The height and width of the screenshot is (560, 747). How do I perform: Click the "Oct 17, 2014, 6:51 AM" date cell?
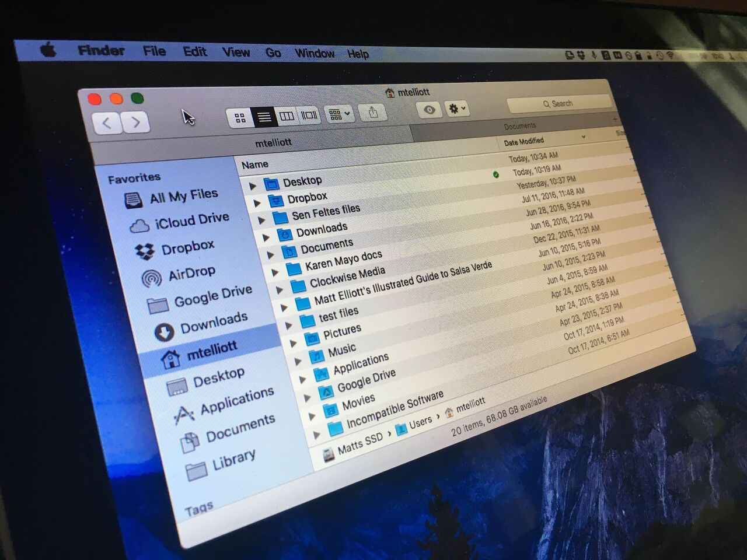coord(599,342)
